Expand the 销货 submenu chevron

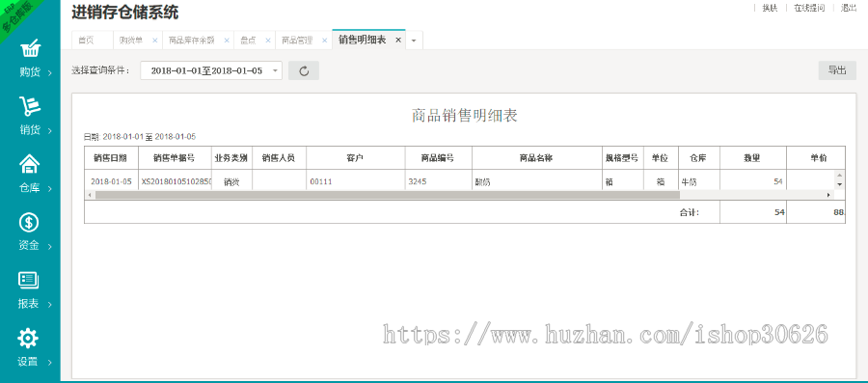click(50, 131)
